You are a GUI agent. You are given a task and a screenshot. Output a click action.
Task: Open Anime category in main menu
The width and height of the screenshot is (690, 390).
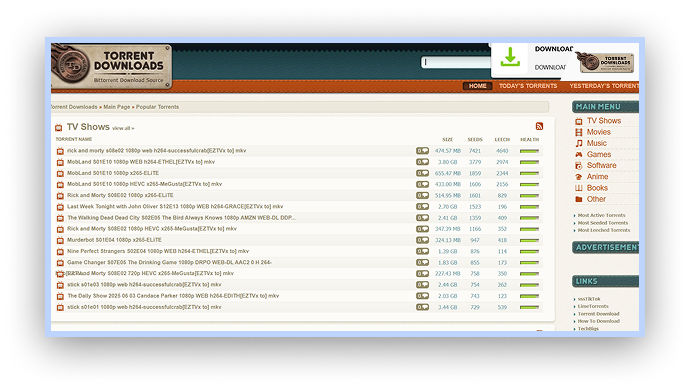597,177
